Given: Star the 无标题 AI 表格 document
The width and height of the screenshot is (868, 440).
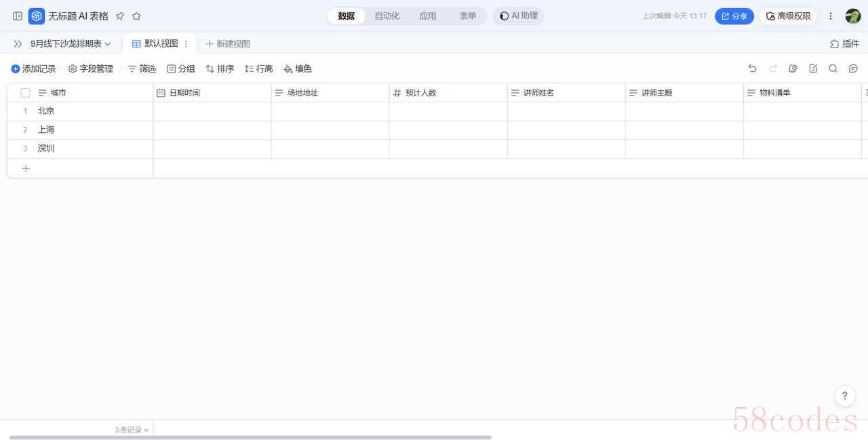Looking at the screenshot, I should click(136, 16).
